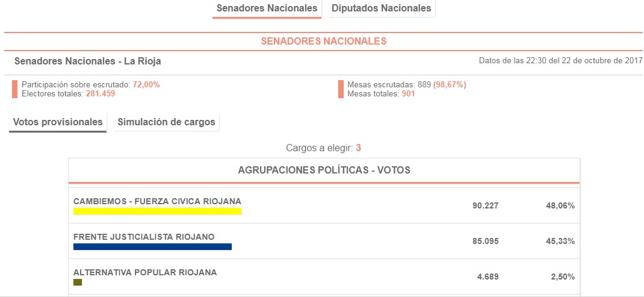This screenshot has width=644, height=297.
Task: Click the Senadores Nacionales - La Rioja title
Action: 87,61
